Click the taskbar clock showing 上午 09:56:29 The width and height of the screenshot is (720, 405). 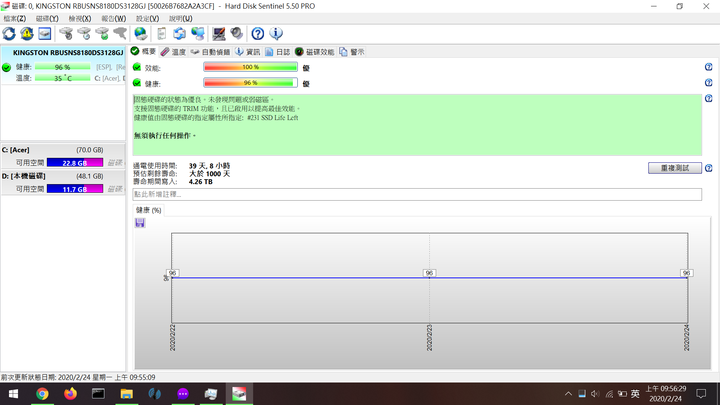tap(666, 394)
